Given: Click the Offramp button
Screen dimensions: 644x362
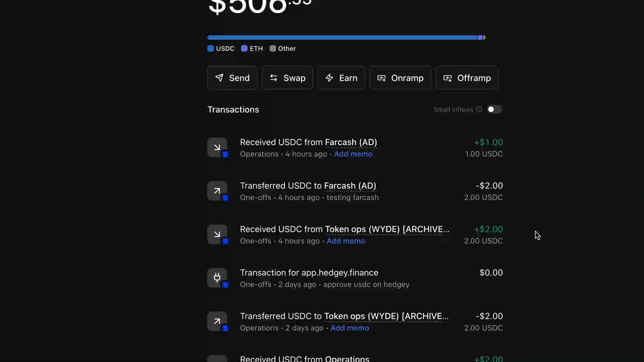Looking at the screenshot, I should pos(467,78).
